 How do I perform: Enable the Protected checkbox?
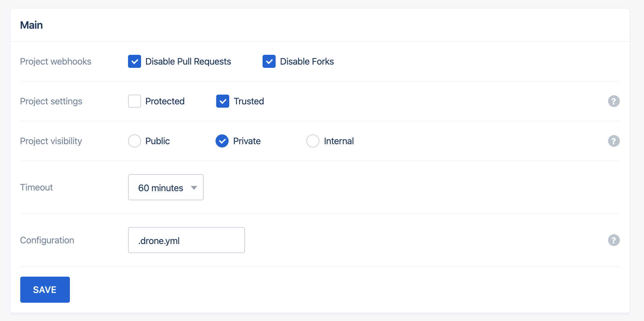tap(135, 101)
